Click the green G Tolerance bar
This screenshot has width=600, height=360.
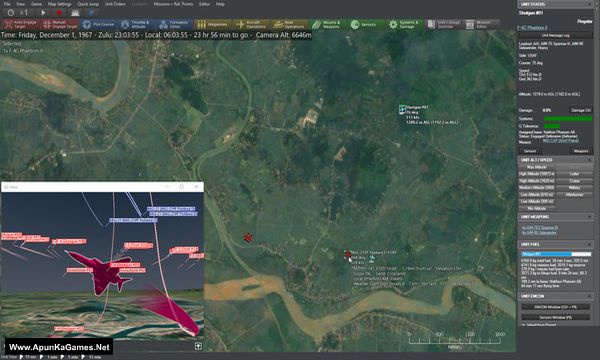[552, 126]
